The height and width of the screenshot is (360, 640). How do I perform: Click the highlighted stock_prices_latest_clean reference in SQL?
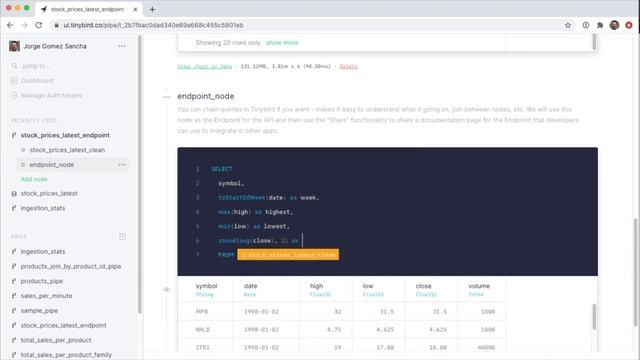[288, 255]
